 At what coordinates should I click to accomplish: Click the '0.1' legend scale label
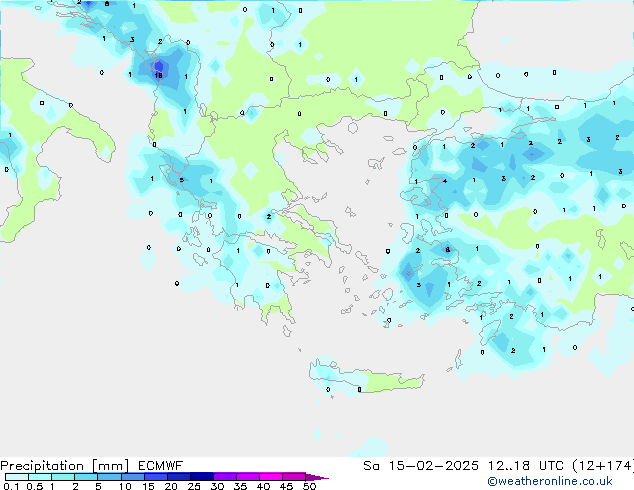pyautogui.click(x=11, y=486)
